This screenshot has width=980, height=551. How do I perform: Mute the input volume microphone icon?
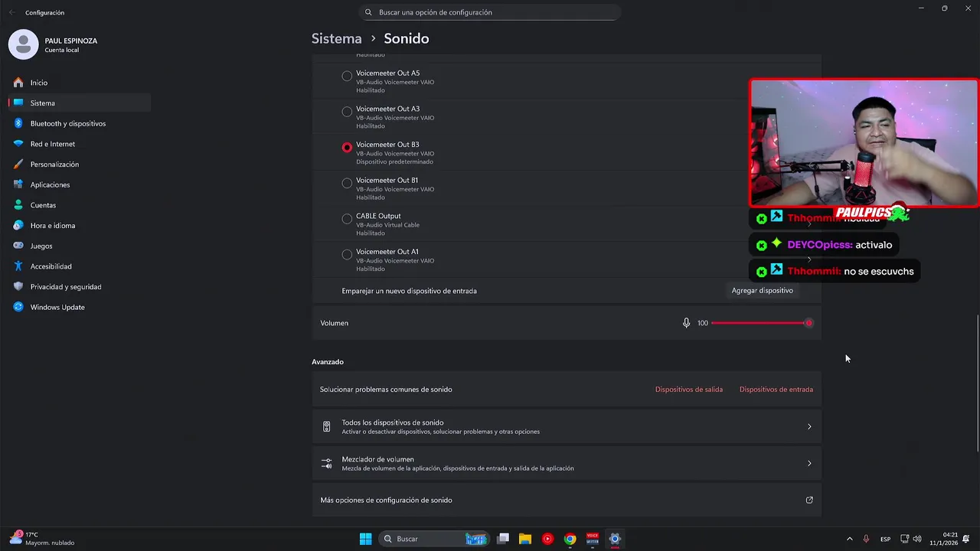[686, 323]
